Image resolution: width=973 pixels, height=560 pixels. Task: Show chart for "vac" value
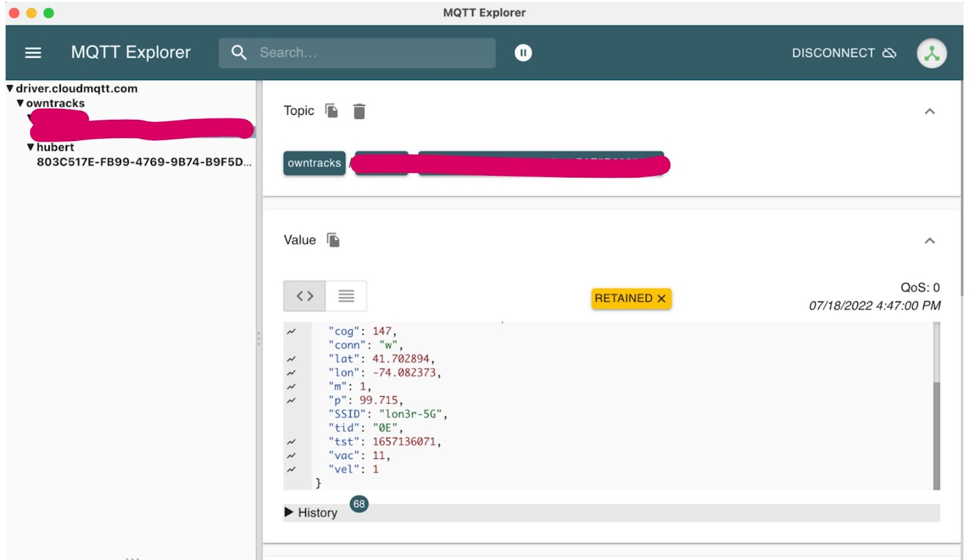pos(291,455)
